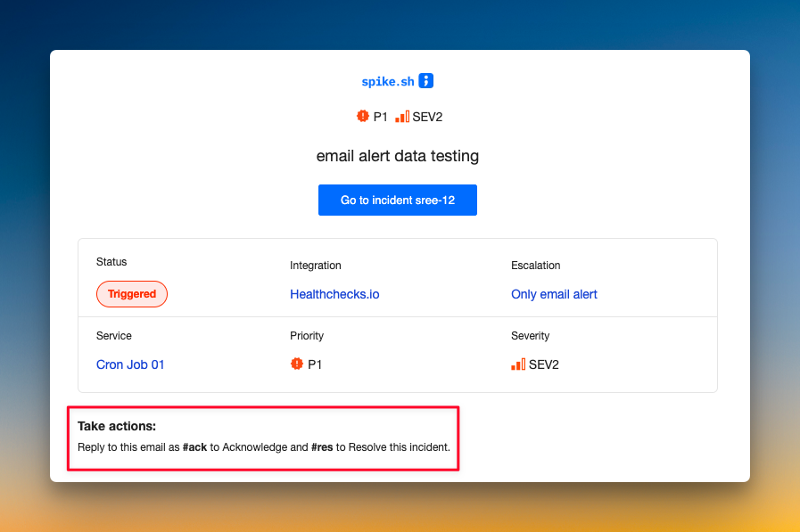Screen dimensions: 800x532
Task: Click the SEV2 text in the Severity cell
Action: pos(544,364)
